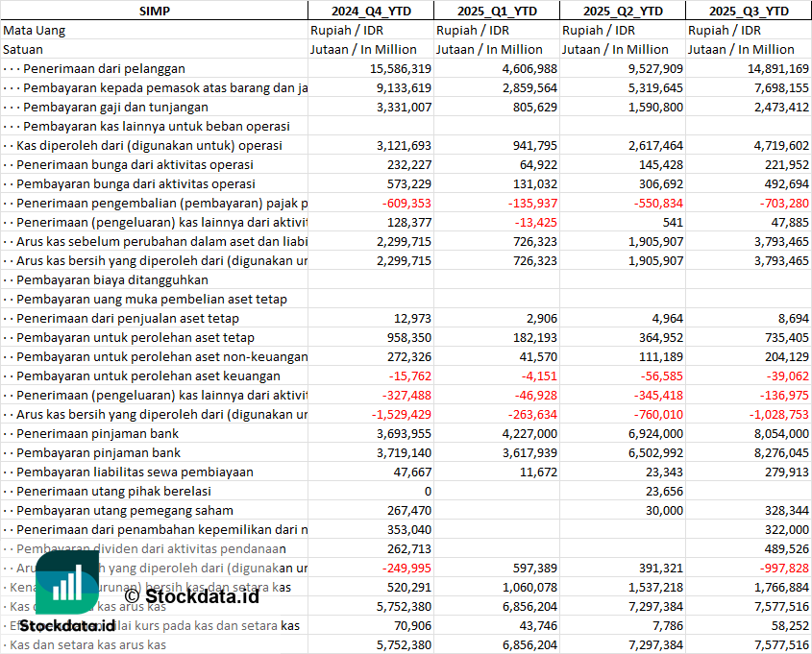This screenshot has height=654, width=812.
Task: Select cell value 70,906
Action: pyautogui.click(x=412, y=625)
